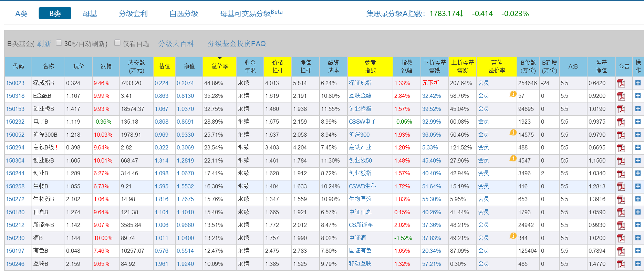Click the plus icon in the 创业板B row
Screen dimensions: 644x271
point(638,109)
